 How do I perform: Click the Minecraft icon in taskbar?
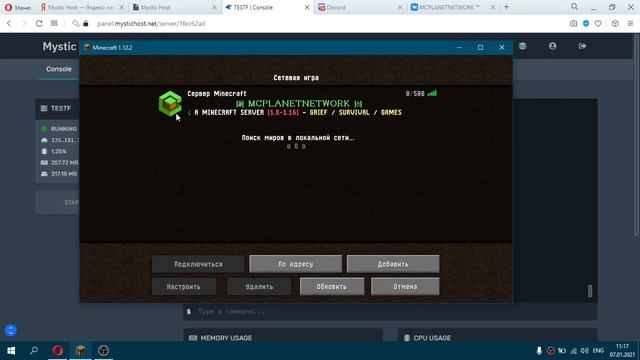(x=80, y=351)
